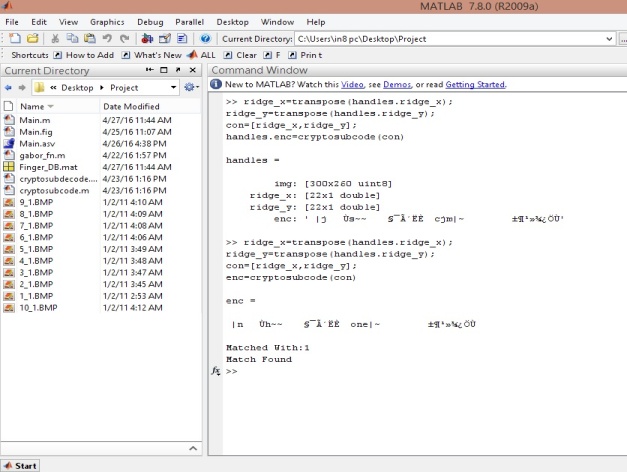Click the info icon in the banner
The image size is (627, 472).
pyautogui.click(x=216, y=84)
